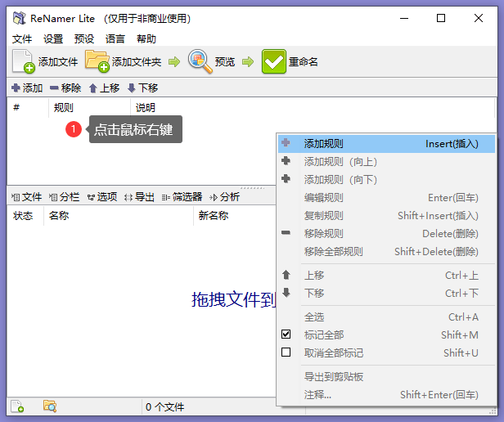
Task: Select 添加规则 (向上) context entry
Action: pos(386,162)
